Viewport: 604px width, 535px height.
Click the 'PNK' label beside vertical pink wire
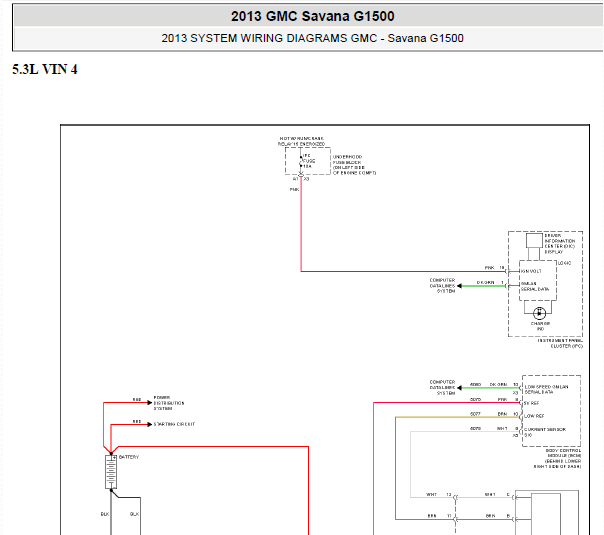coord(294,190)
